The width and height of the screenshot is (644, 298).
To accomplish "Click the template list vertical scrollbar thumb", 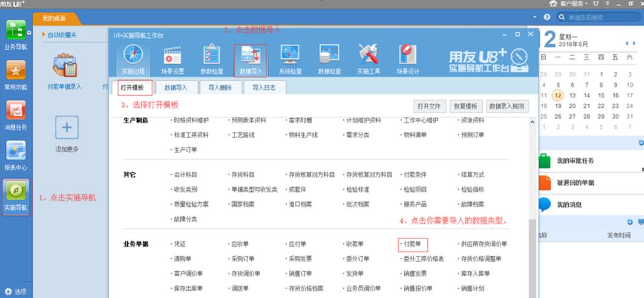I will pyautogui.click(x=533, y=259).
